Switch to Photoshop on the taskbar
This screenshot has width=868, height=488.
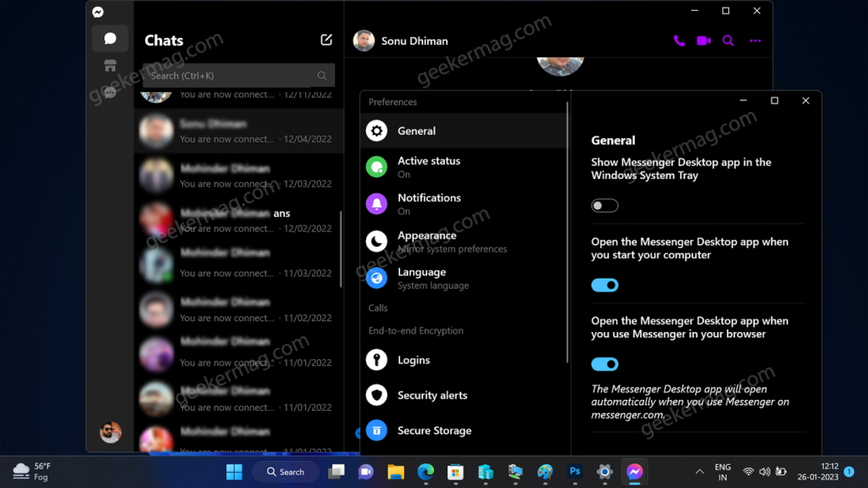click(x=575, y=472)
